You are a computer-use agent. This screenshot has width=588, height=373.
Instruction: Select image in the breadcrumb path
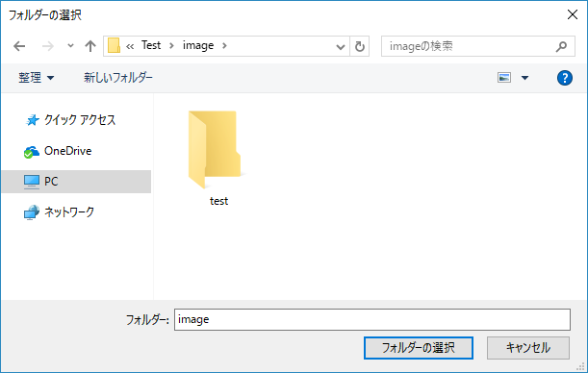198,46
